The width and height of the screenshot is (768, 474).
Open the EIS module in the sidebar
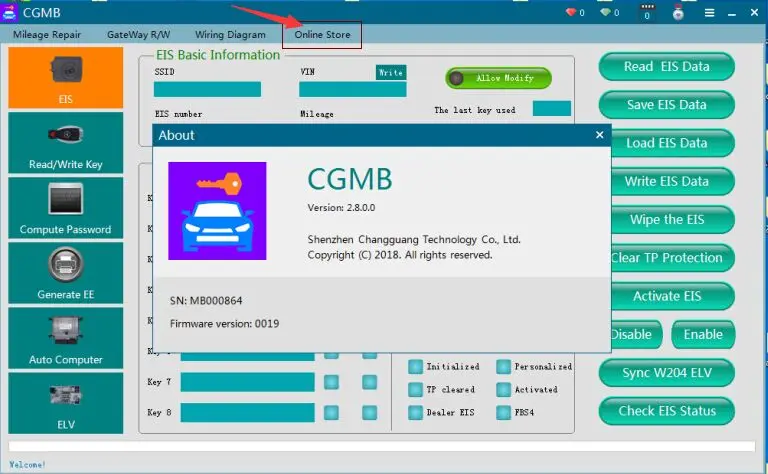pos(66,77)
